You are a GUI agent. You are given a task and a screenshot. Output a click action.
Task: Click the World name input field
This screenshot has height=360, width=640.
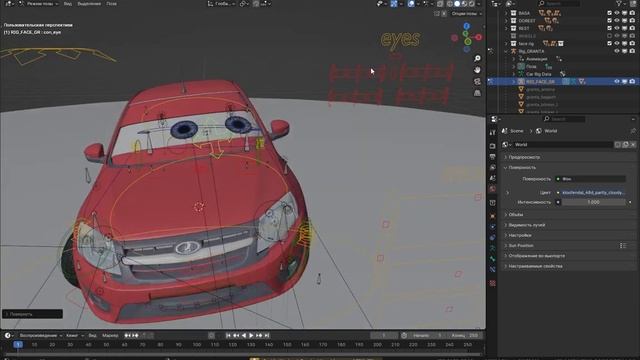coord(563,144)
